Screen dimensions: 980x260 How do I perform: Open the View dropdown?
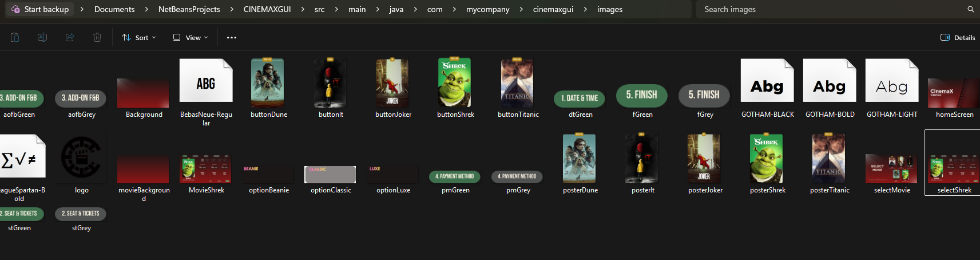[191, 37]
